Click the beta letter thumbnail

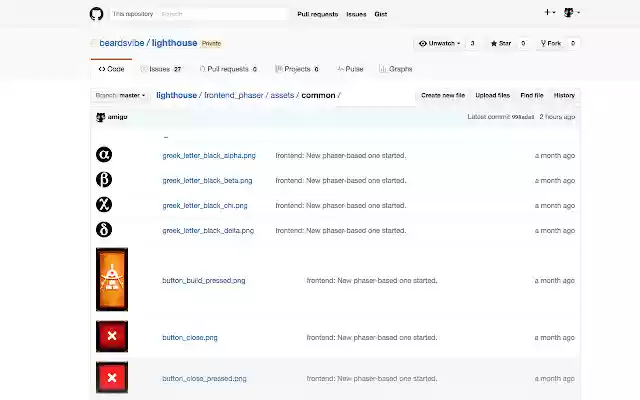[x=104, y=180]
